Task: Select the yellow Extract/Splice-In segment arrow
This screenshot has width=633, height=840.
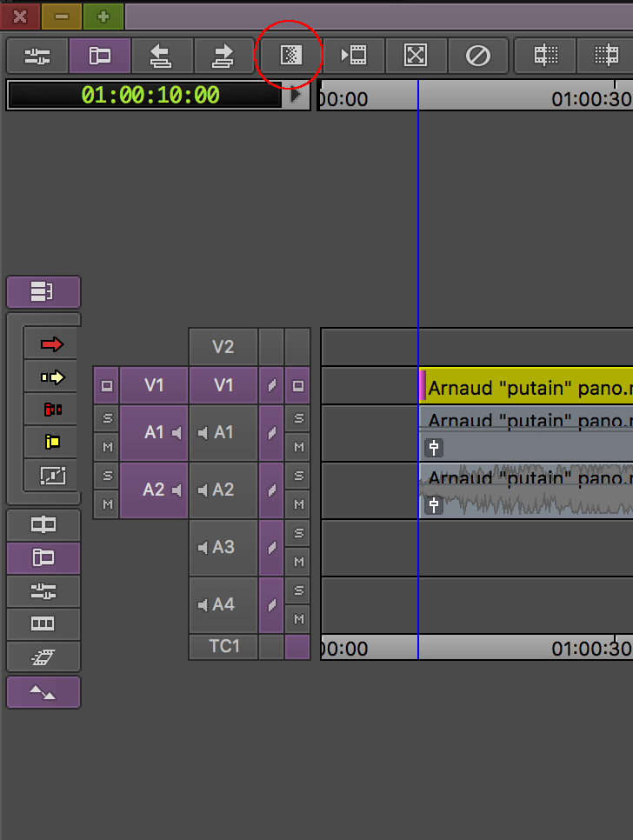Action: (52, 377)
